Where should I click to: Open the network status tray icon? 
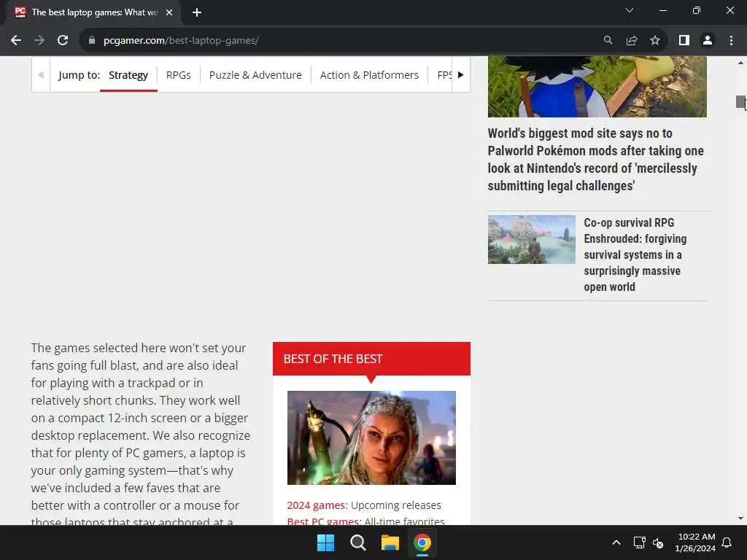(x=639, y=542)
